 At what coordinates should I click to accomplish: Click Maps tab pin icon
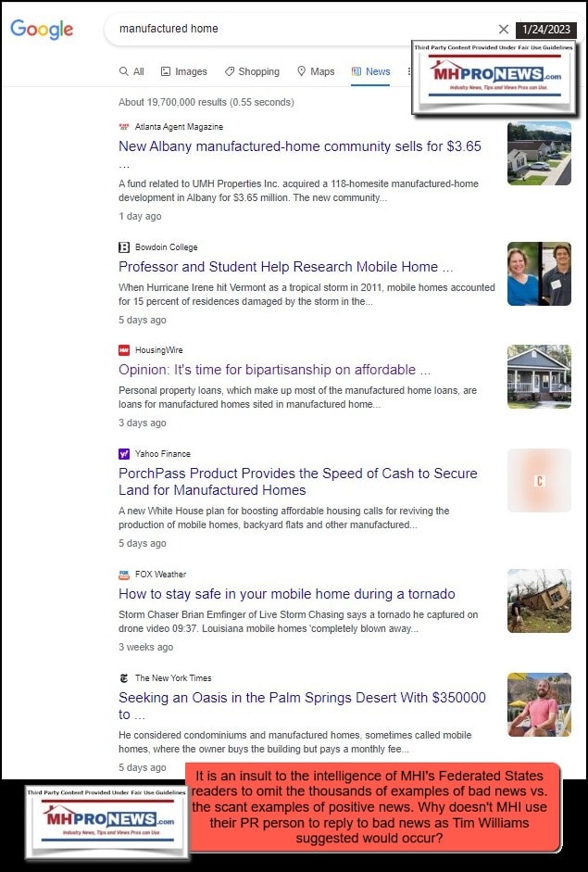tap(301, 71)
